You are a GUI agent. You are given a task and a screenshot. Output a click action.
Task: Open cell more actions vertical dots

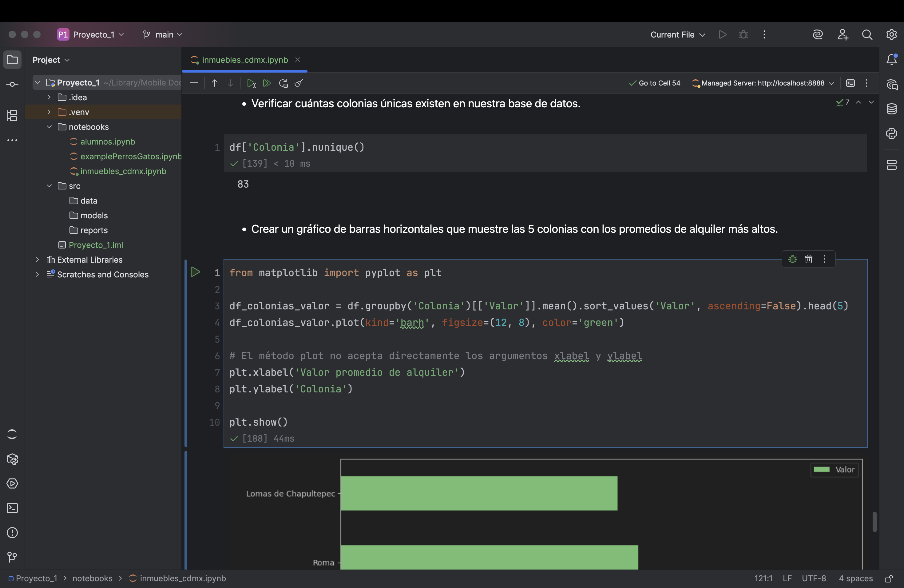[x=825, y=259]
